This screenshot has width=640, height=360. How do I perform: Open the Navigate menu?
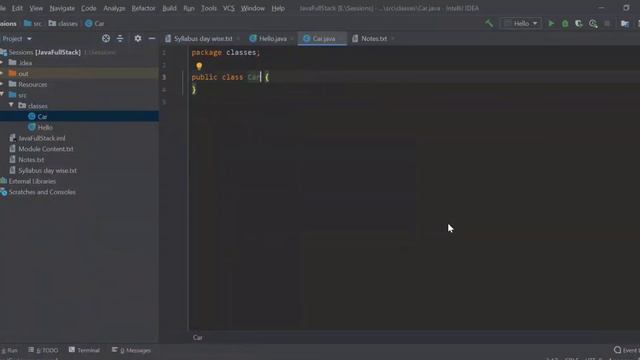pyautogui.click(x=62, y=8)
